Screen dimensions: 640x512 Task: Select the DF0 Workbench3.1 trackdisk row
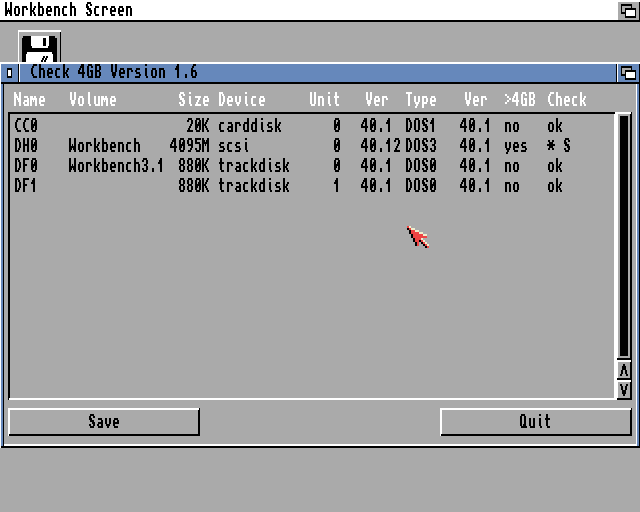tap(300, 166)
